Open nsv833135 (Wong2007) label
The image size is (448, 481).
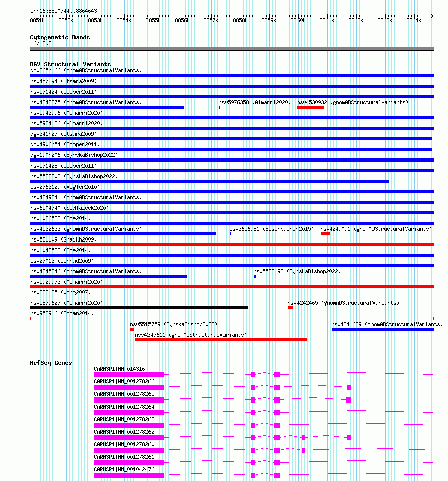(x=60, y=292)
